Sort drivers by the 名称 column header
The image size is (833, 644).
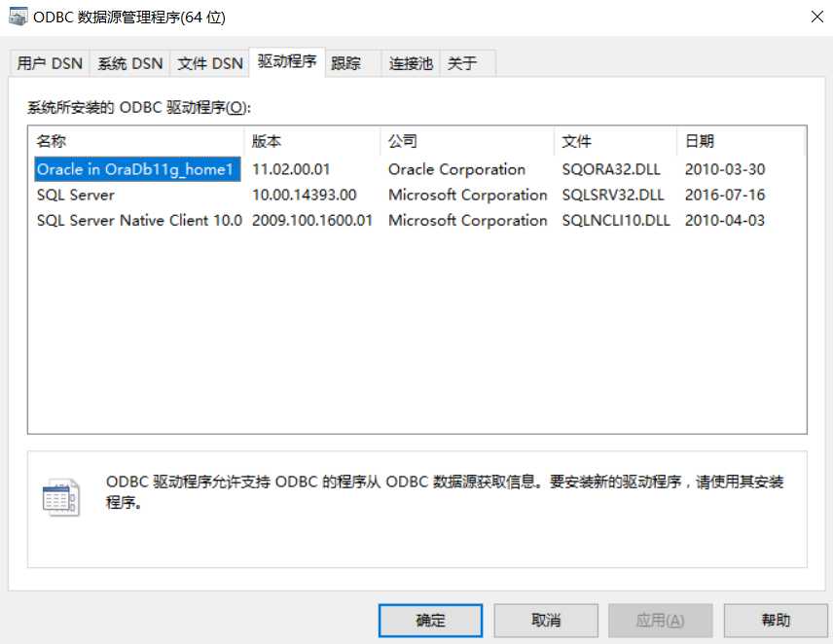click(x=136, y=141)
